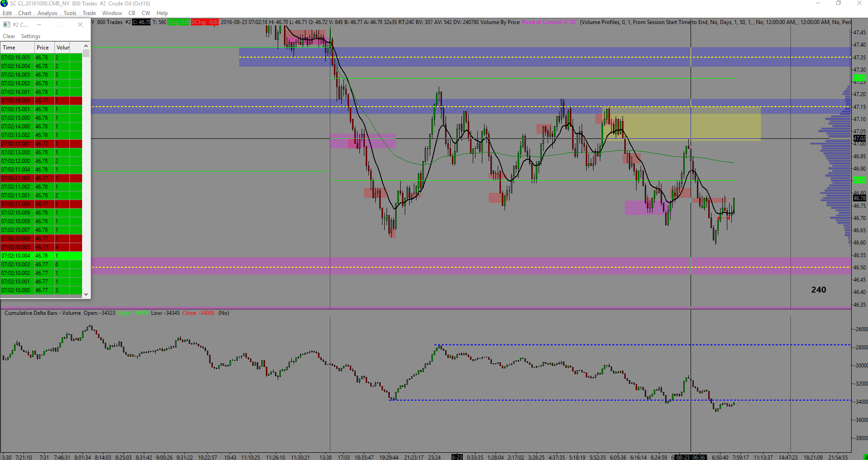The image size is (868, 460).
Task: Close the #2 Time and Sales window
Action: (80, 24)
